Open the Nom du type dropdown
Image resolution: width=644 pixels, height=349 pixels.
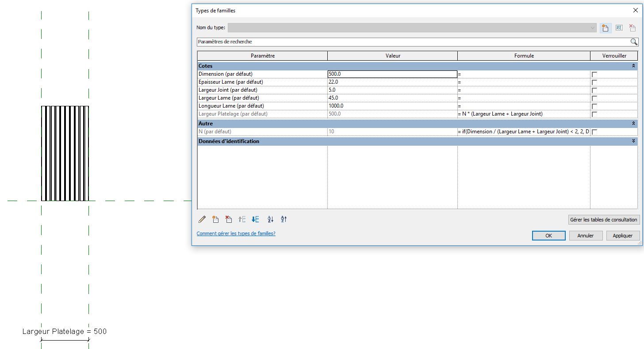pyautogui.click(x=593, y=28)
